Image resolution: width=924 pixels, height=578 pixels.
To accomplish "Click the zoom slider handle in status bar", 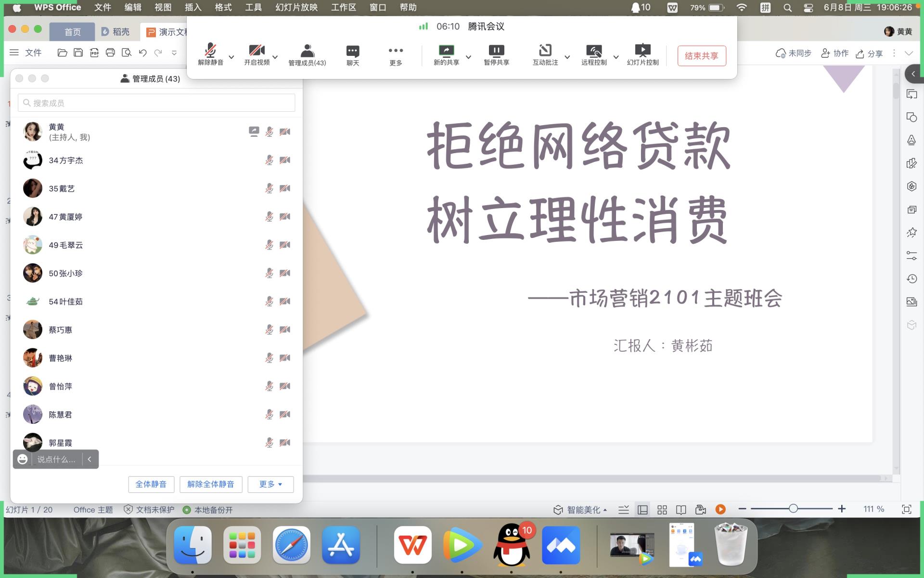I will pos(793,509).
